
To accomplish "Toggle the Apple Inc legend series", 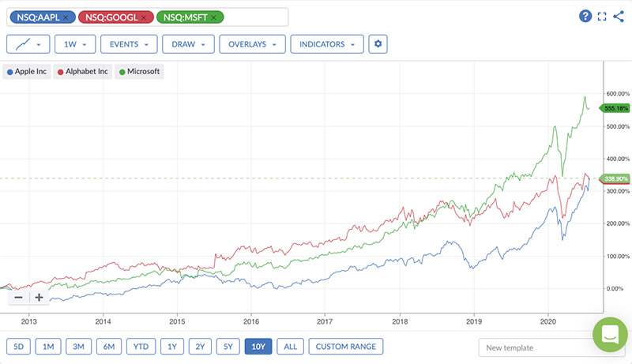I will pyautogui.click(x=27, y=72).
